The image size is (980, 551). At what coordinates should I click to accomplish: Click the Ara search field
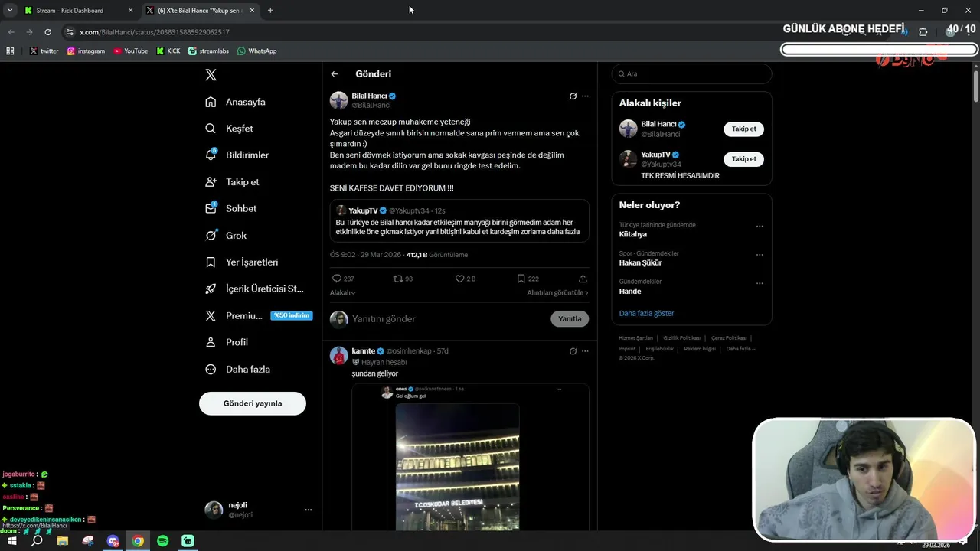pos(691,73)
